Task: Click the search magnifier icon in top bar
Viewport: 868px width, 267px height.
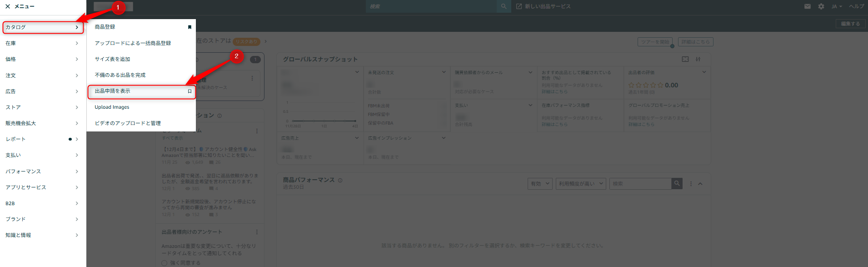Action: point(504,6)
